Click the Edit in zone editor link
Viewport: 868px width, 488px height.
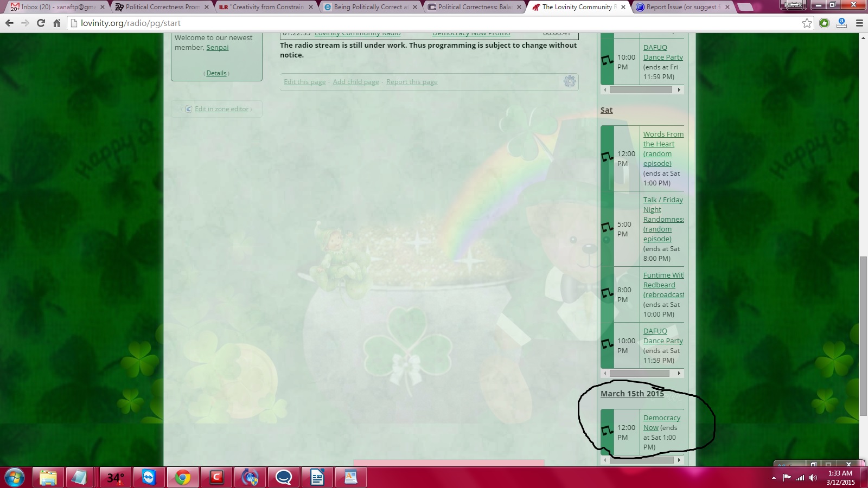(x=221, y=109)
